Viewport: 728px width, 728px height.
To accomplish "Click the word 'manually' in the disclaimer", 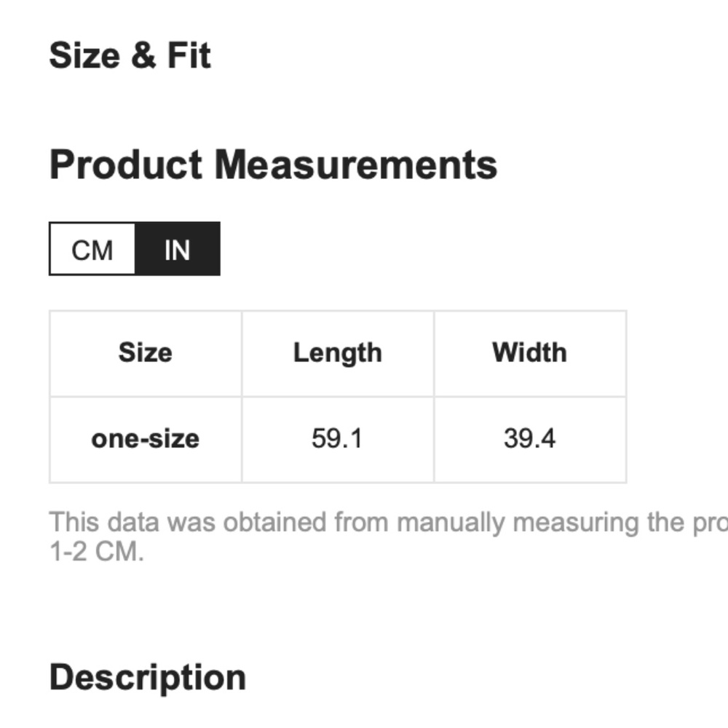I will point(451,523).
